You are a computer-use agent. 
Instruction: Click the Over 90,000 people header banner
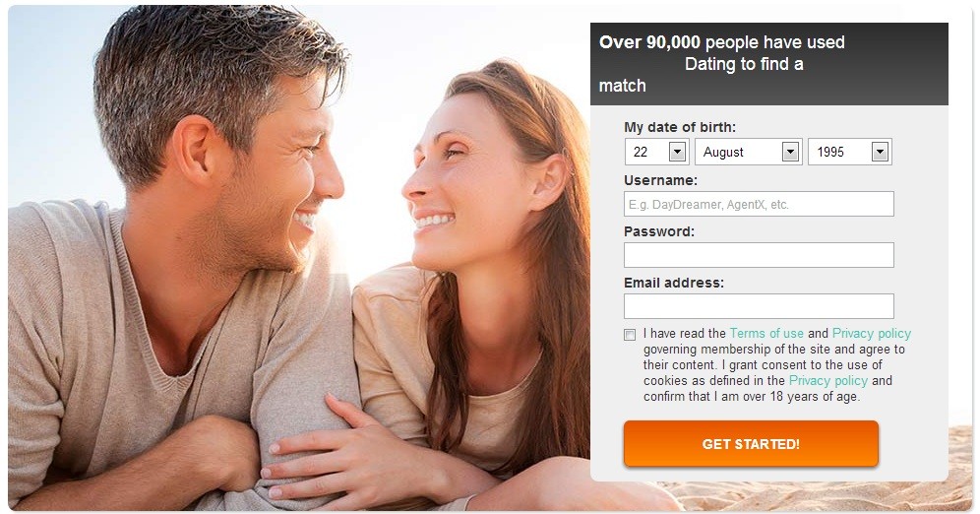(769, 64)
